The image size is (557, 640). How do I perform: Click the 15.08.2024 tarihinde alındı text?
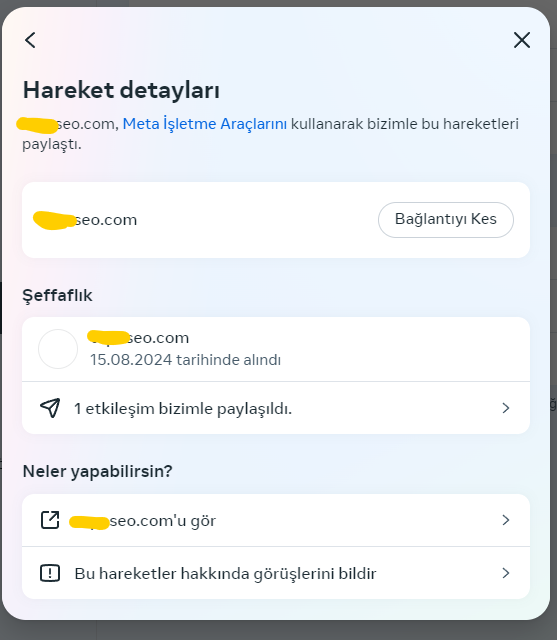[185, 360]
